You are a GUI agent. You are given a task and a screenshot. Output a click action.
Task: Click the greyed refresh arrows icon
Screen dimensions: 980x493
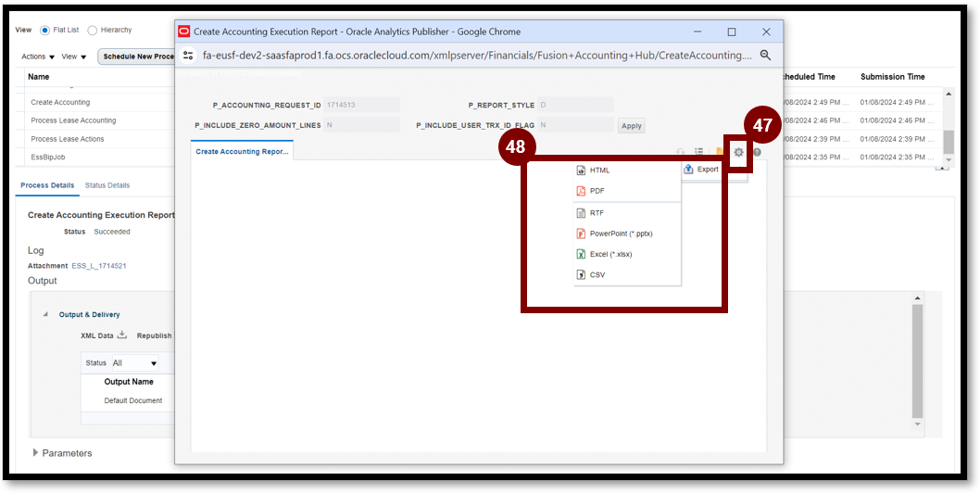[681, 152]
